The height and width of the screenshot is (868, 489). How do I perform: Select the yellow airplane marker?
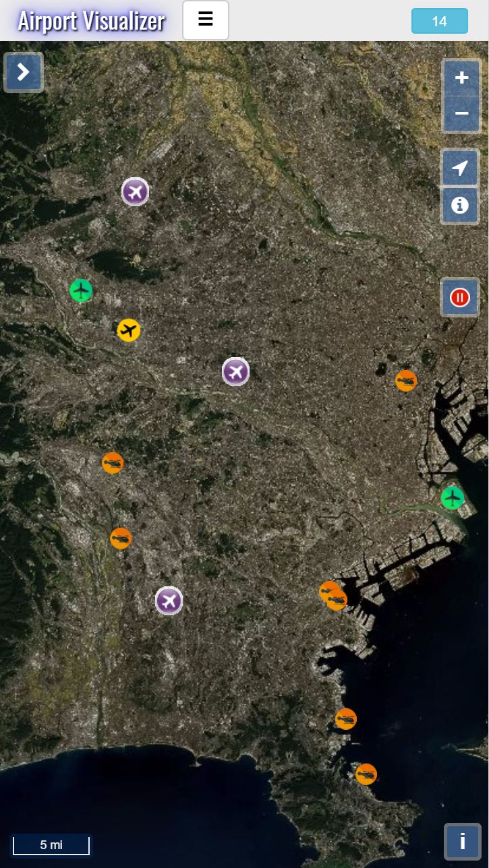point(129,330)
